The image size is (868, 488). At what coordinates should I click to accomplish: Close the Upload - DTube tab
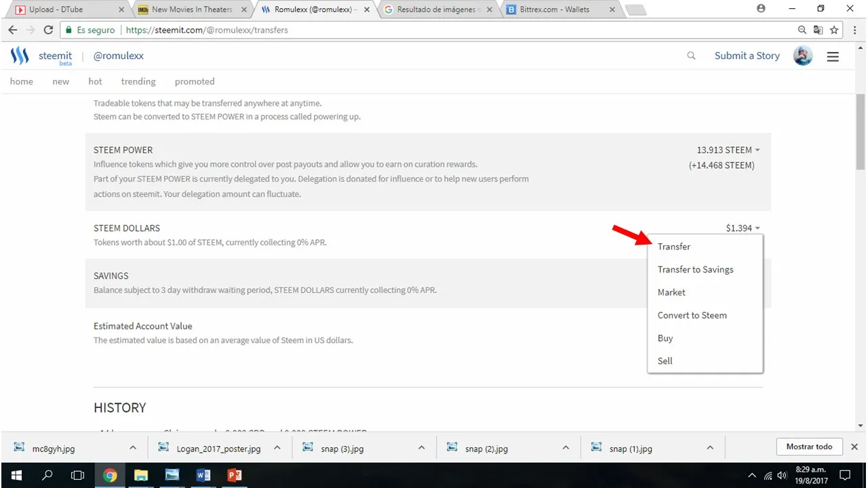[x=121, y=9]
